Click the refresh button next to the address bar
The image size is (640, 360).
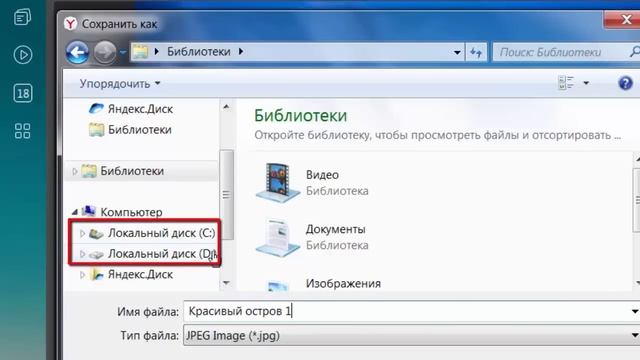pyautogui.click(x=476, y=52)
